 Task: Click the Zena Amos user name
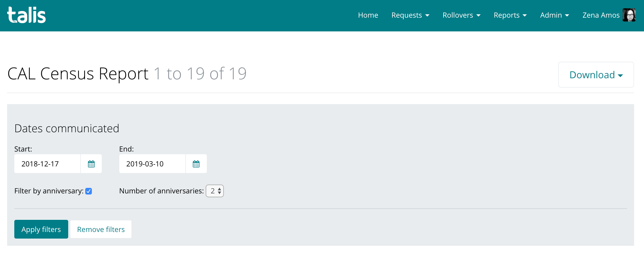coord(601,15)
